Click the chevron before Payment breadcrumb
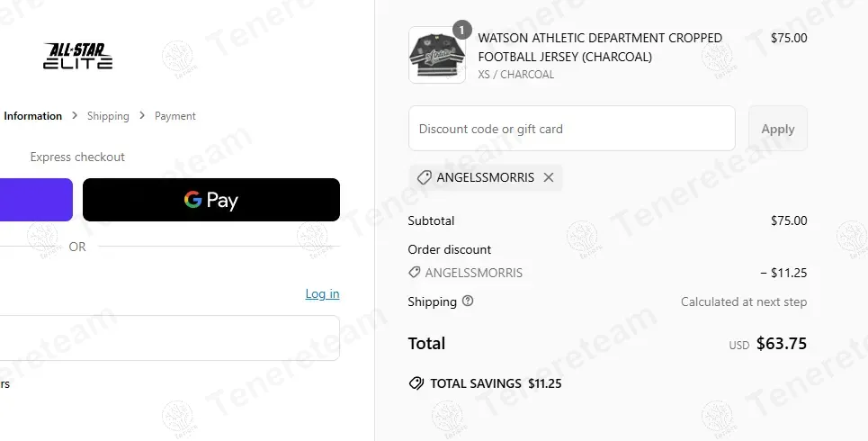This screenshot has height=441, width=868. click(x=142, y=116)
